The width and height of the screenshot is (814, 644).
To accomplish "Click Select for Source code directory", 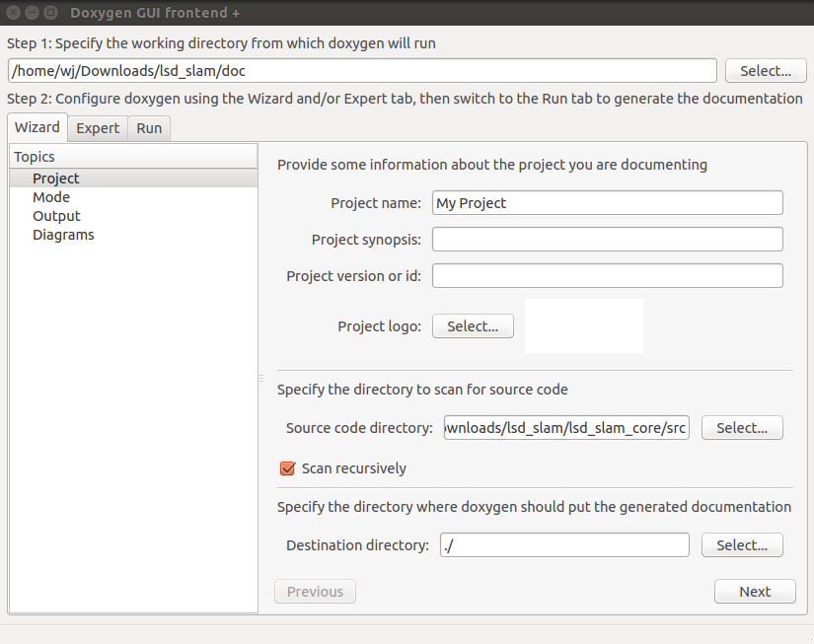I will point(742,428).
